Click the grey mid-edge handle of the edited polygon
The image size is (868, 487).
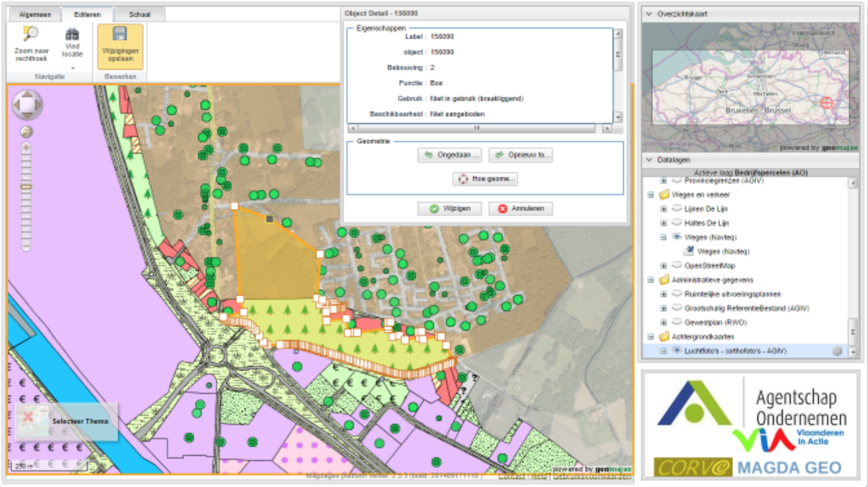tap(269, 219)
